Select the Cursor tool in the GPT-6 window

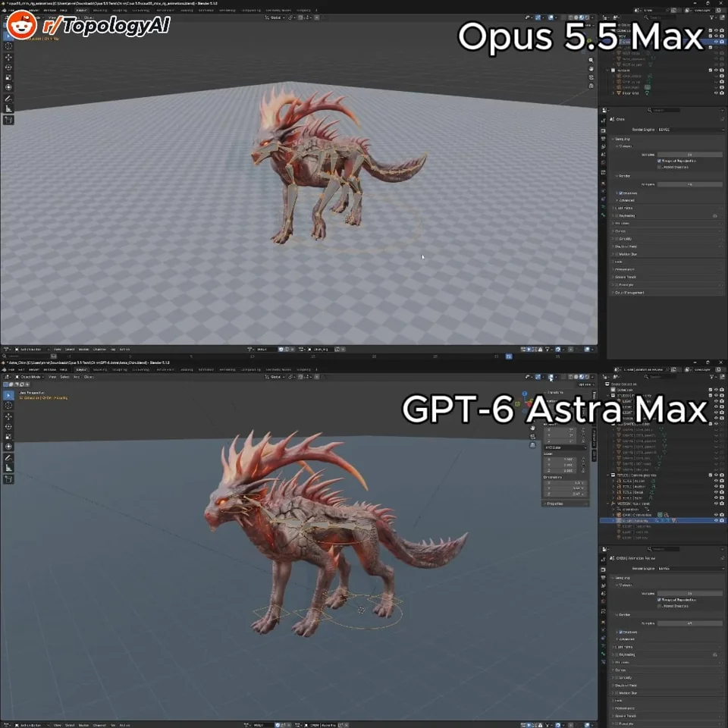coord(8,405)
